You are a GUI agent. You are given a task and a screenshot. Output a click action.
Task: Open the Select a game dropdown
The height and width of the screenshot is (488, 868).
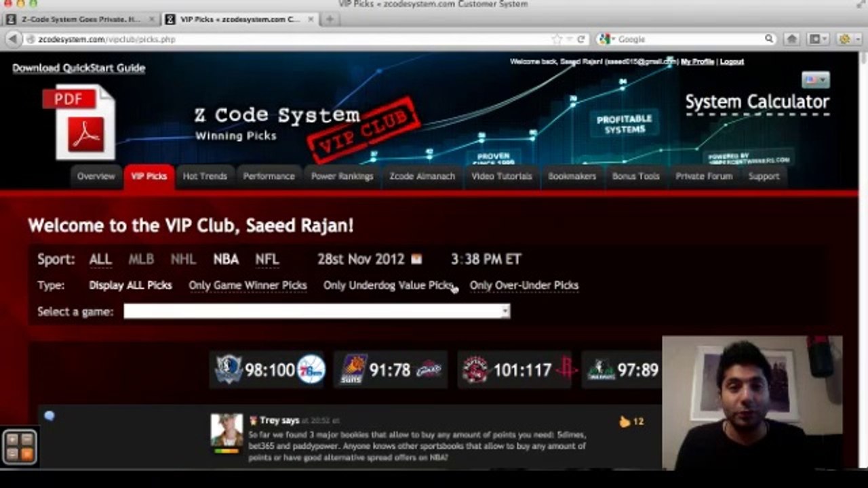(317, 311)
